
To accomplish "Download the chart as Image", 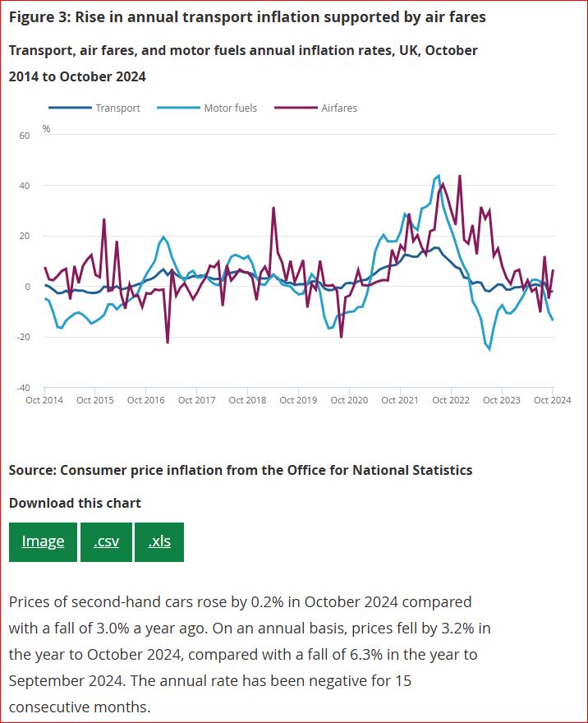I will 43,541.
